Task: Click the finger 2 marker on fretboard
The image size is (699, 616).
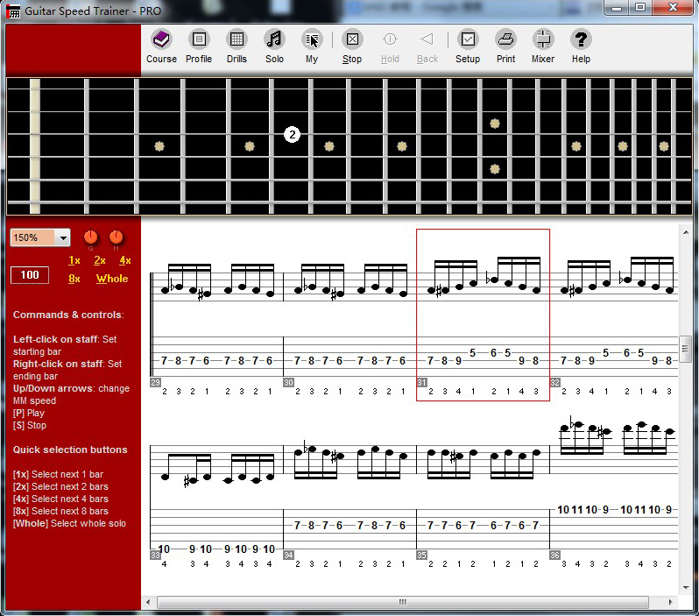Action: tap(292, 134)
